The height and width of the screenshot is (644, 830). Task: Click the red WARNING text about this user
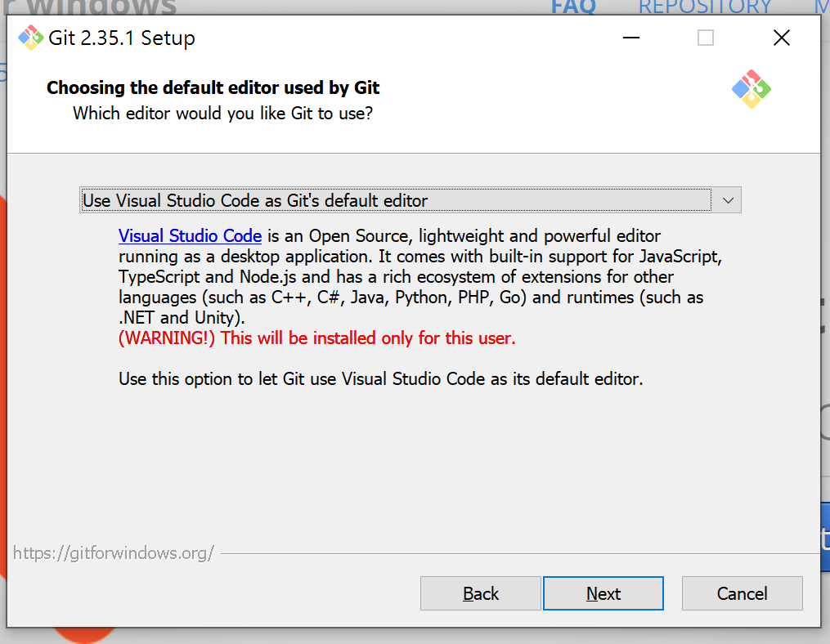[x=316, y=338]
